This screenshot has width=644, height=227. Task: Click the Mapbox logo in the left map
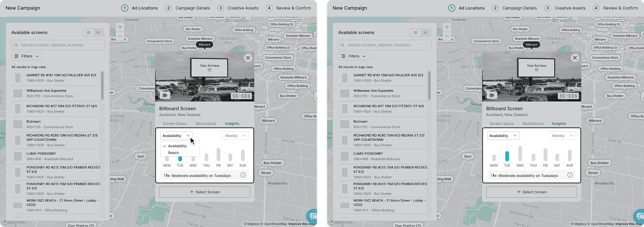(14, 222)
